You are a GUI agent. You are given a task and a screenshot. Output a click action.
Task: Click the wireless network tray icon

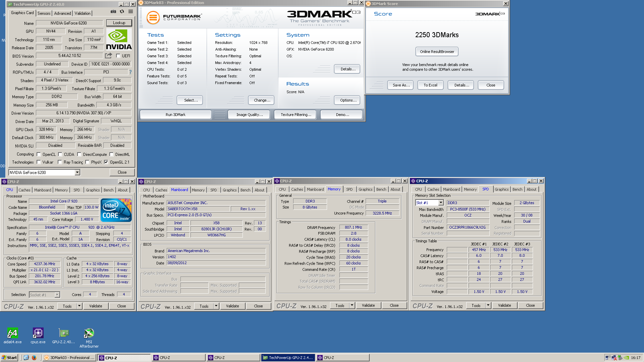pos(607,358)
